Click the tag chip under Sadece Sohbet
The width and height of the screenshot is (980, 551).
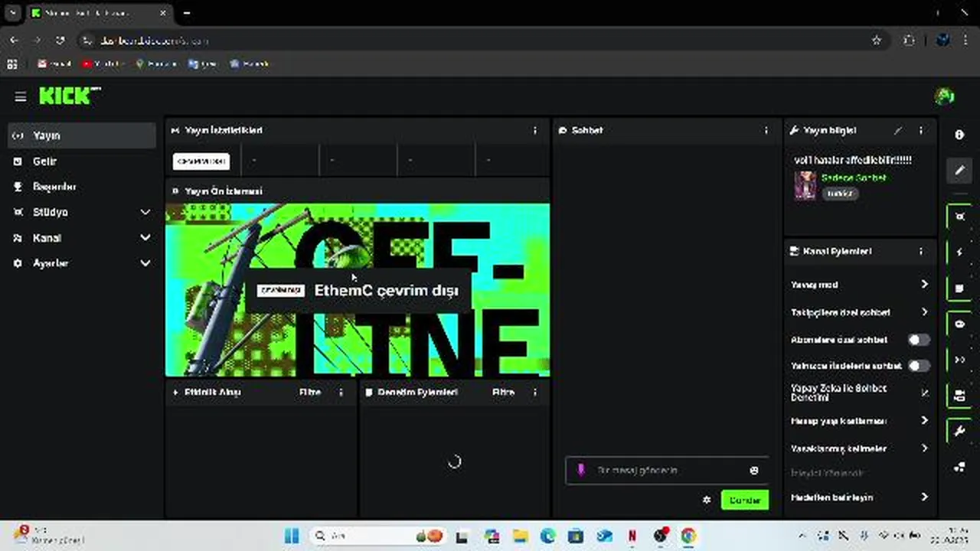[840, 194]
